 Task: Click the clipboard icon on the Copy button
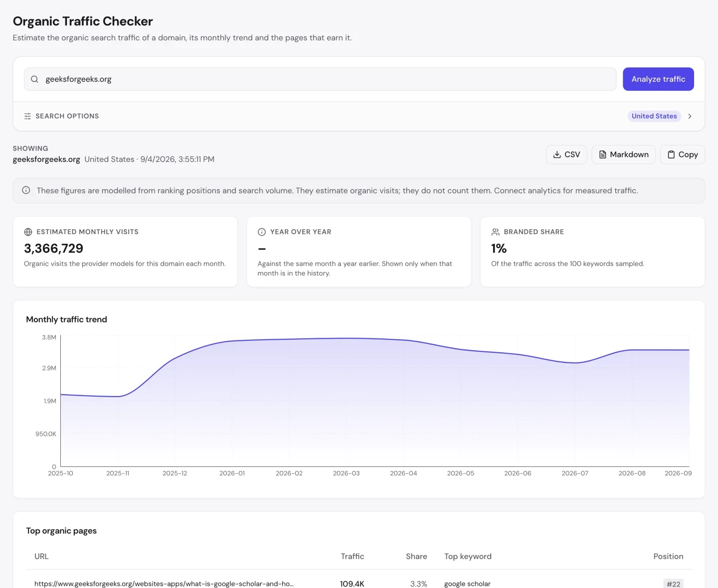[x=671, y=154]
